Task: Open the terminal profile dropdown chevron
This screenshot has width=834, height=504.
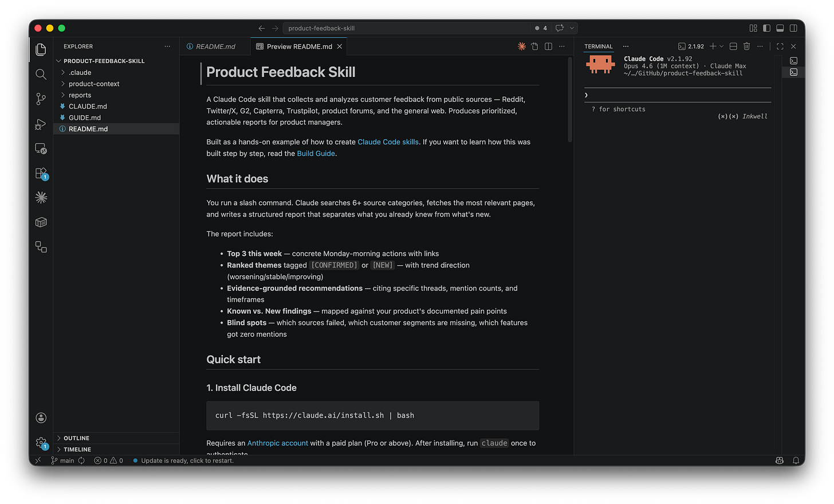Action: pyautogui.click(x=720, y=46)
